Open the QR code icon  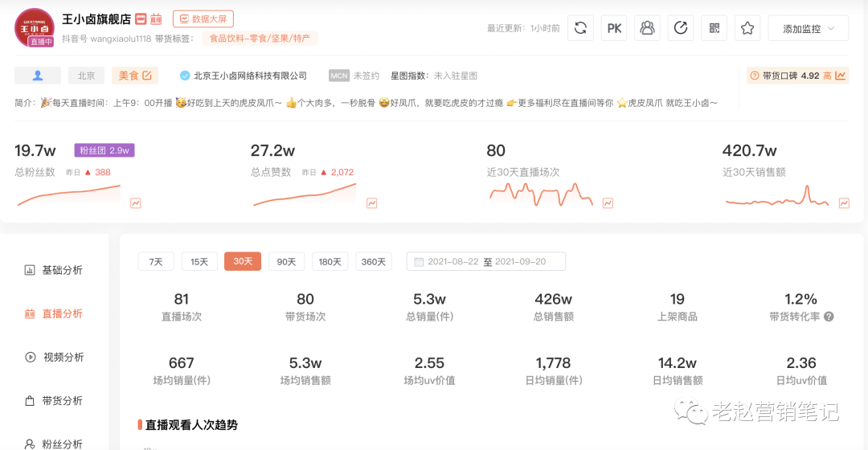pos(714,28)
